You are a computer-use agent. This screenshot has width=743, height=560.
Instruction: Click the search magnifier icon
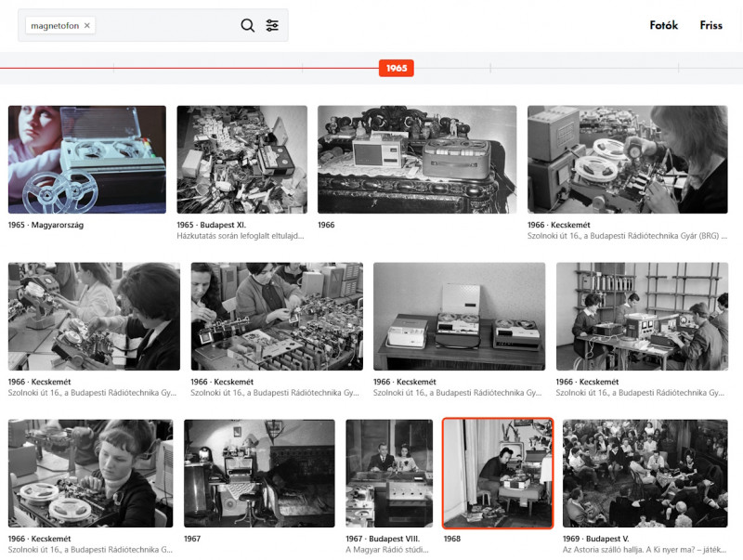pyautogui.click(x=247, y=25)
